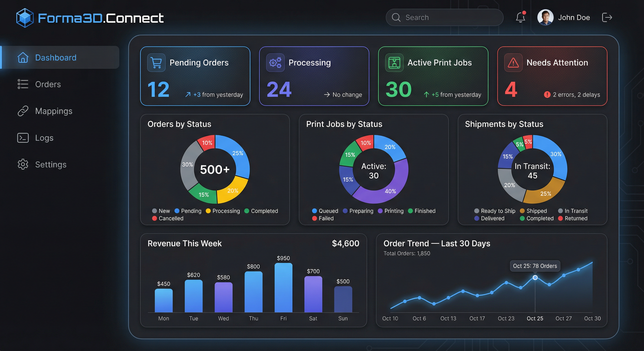
Task: Select the Orders list icon
Action: click(22, 84)
